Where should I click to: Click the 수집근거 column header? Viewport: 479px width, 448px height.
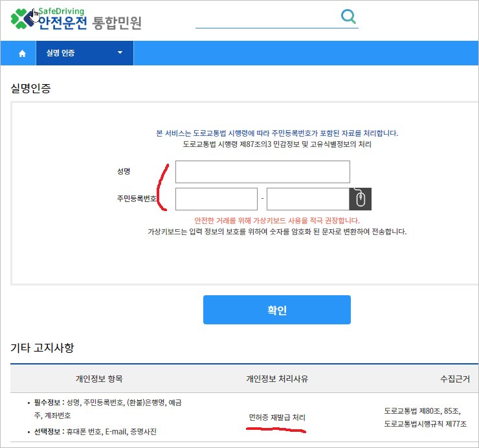(456, 379)
